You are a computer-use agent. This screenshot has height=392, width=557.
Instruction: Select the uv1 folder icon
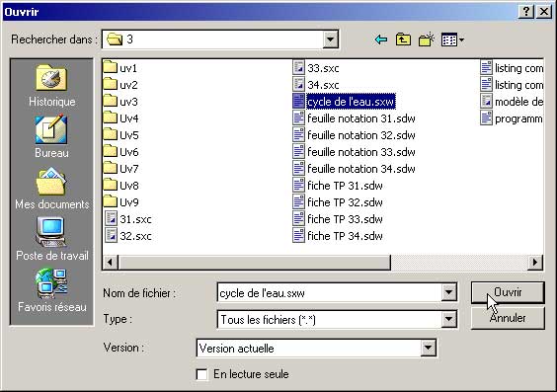pos(111,67)
